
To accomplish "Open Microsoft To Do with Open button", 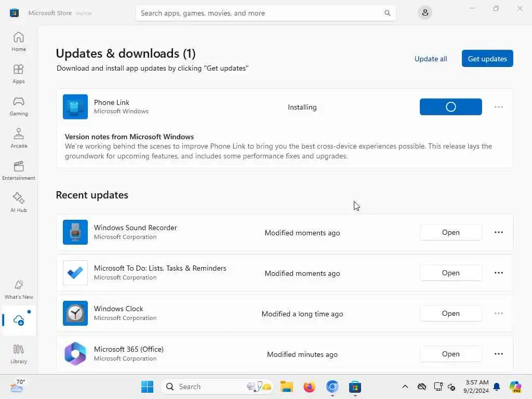I will pos(450,273).
